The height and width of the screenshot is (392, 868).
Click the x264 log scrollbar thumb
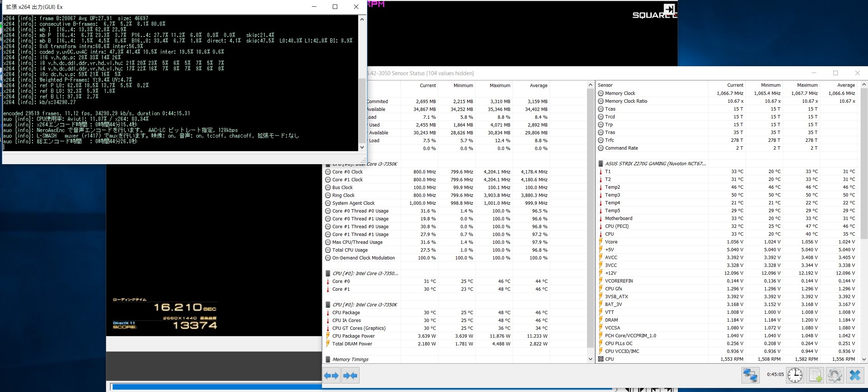click(x=362, y=110)
